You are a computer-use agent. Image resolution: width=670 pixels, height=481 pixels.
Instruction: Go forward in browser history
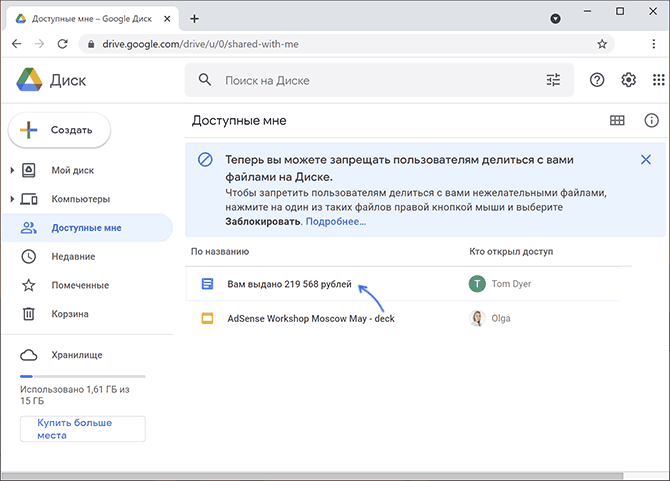tap(39, 44)
